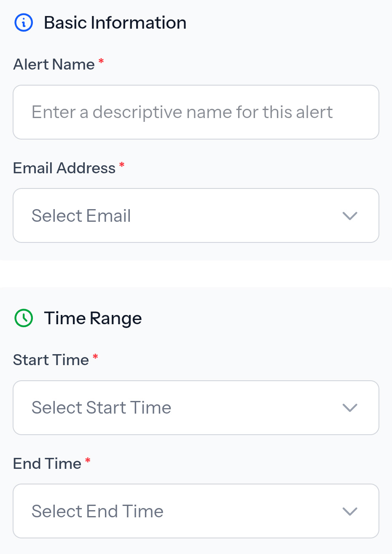Click the red asterisk next to Alert Name
Image resolution: width=392 pixels, height=554 pixels.
tap(101, 62)
